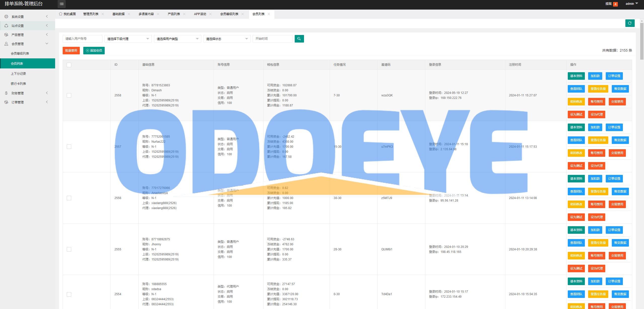Click 设为测试 for member 2557
The width and height of the screenshot is (644, 309).
point(576,166)
